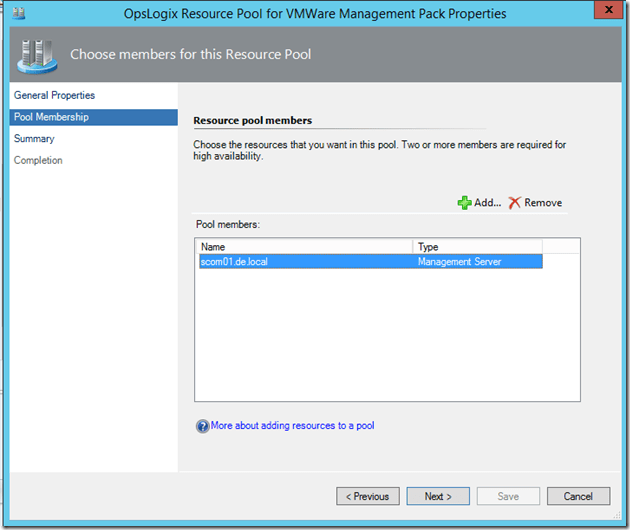Open the General Properties page

(54, 95)
